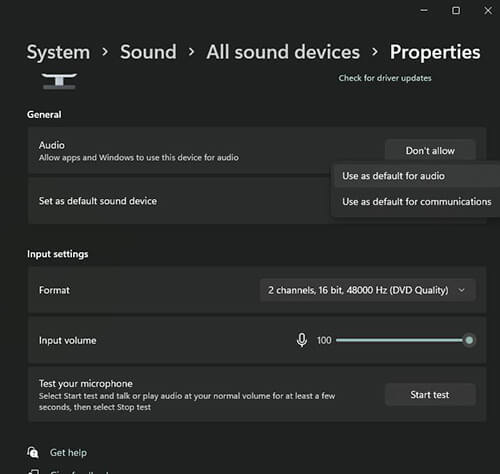Click the Don't allow audio button

(x=430, y=151)
